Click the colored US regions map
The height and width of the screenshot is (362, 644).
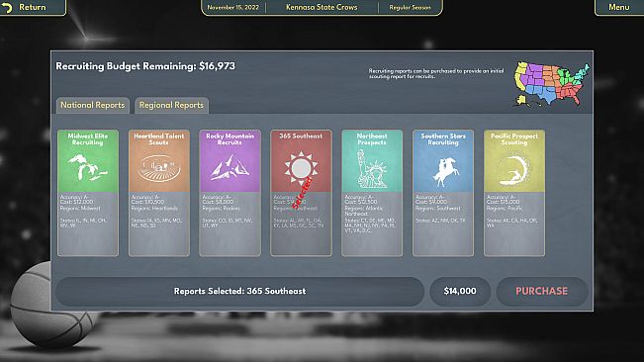click(552, 84)
